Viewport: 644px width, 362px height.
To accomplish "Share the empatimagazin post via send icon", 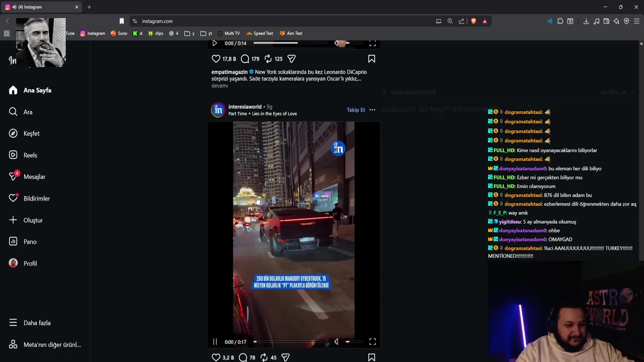I will pyautogui.click(x=291, y=59).
